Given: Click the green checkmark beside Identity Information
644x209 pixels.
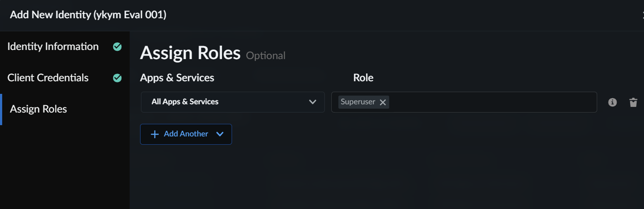Looking at the screenshot, I should [x=117, y=47].
